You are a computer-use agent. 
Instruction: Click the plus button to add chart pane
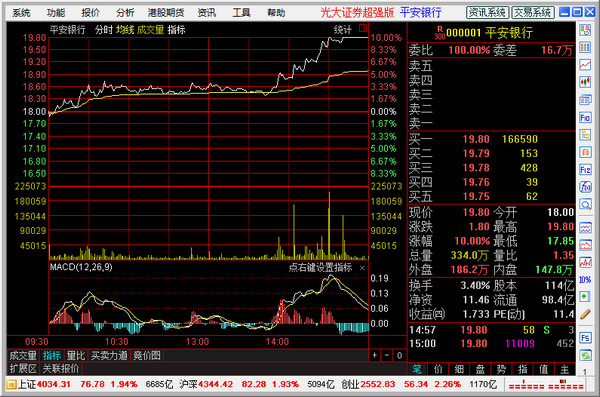(374, 356)
